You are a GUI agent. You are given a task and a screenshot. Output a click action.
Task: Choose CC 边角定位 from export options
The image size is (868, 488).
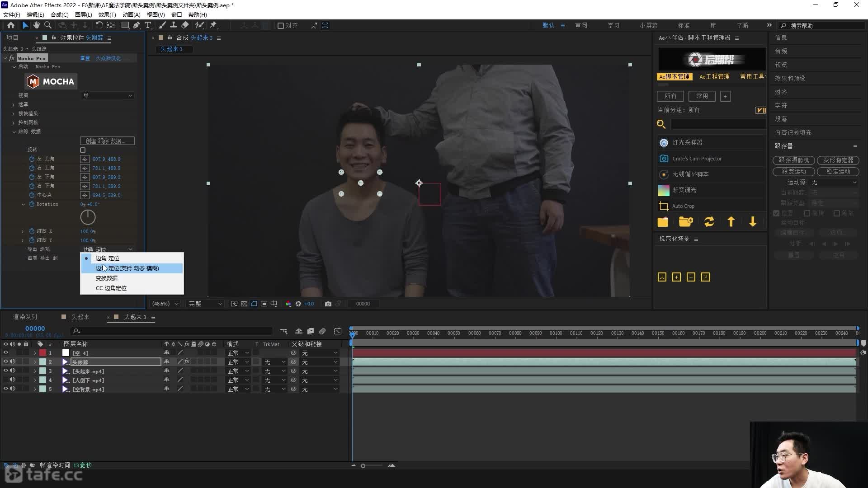132,288
